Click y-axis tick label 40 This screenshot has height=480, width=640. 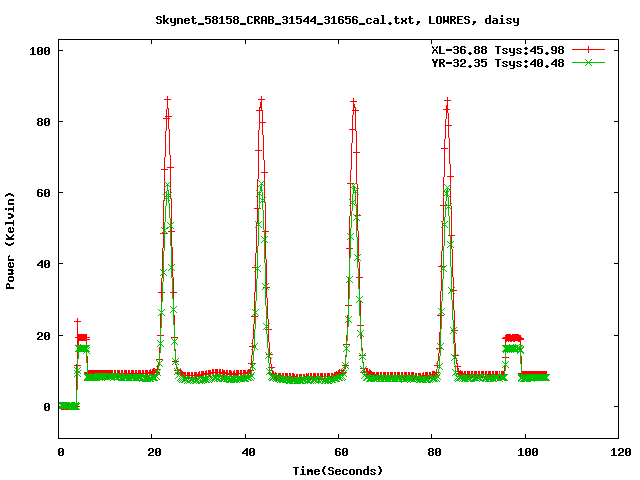pyautogui.click(x=43, y=264)
